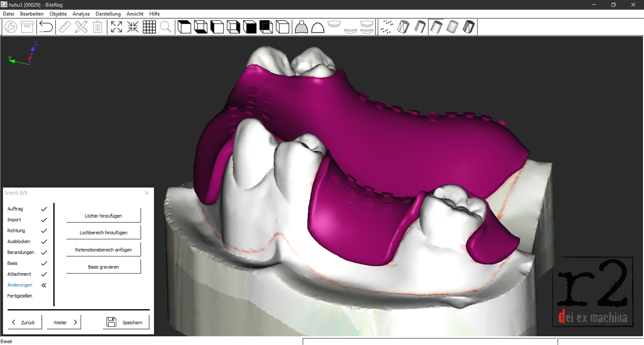Image resolution: width=644 pixels, height=345 pixels.
Task: Open the Darstellung menu
Action: (x=108, y=14)
